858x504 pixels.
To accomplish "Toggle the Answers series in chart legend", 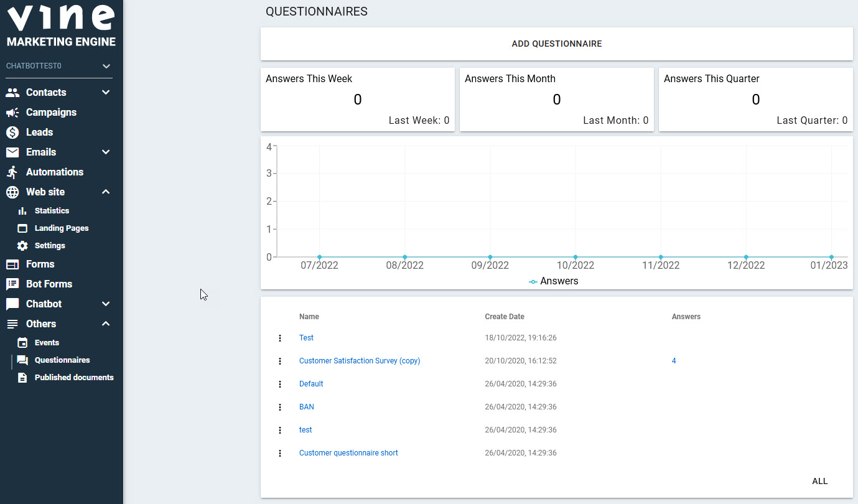I will [x=553, y=281].
